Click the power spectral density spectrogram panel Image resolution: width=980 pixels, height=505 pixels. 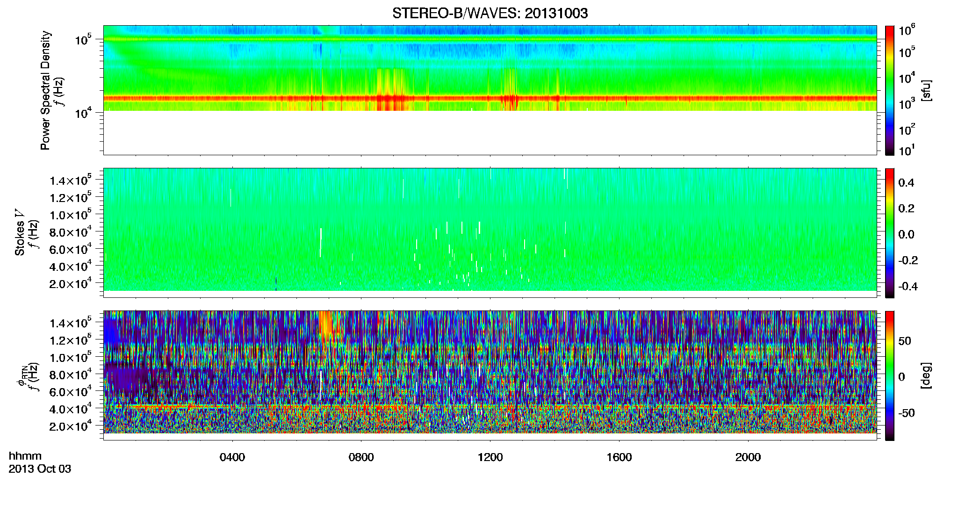point(490,90)
